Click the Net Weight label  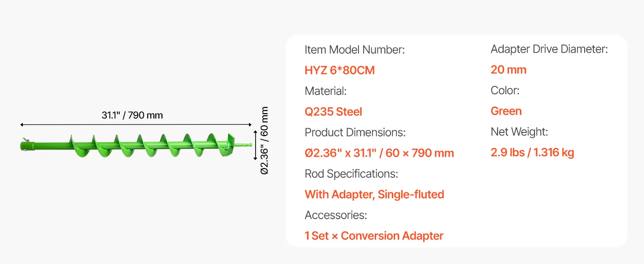pos(519,132)
